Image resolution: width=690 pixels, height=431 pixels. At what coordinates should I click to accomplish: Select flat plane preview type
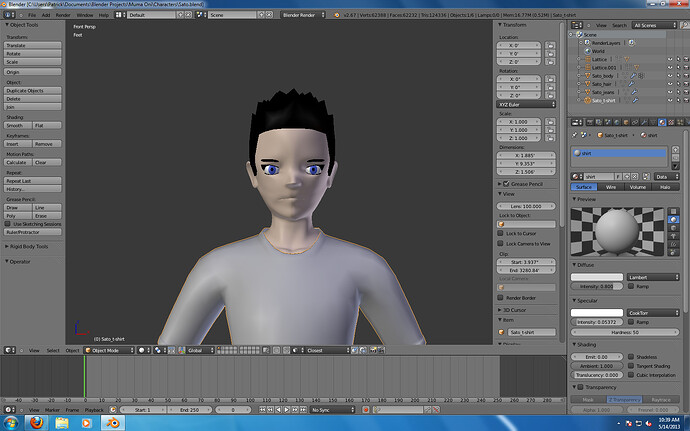tap(673, 211)
